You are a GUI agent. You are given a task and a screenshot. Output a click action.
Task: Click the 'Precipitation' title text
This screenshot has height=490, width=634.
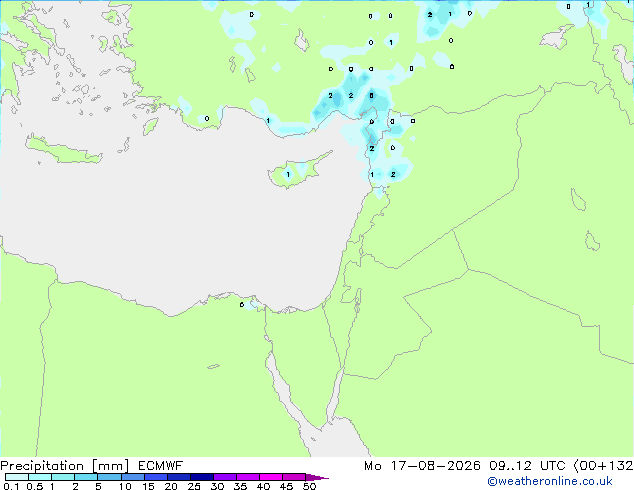tap(42, 466)
